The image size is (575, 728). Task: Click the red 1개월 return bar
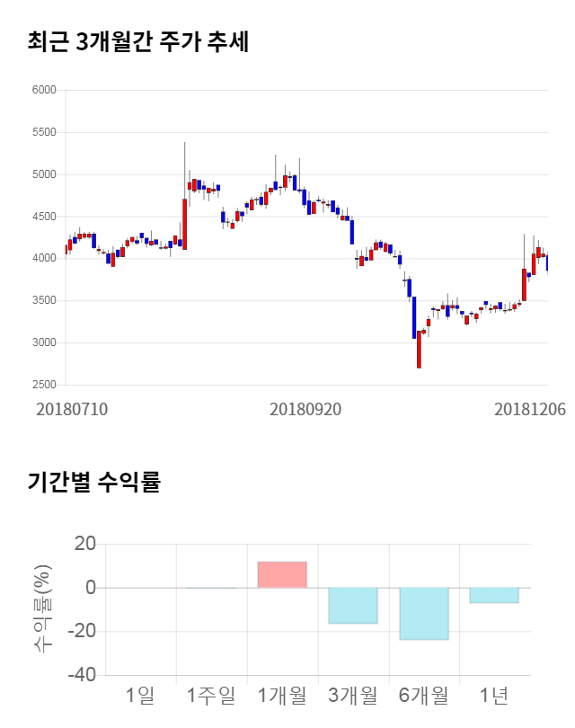[282, 574]
